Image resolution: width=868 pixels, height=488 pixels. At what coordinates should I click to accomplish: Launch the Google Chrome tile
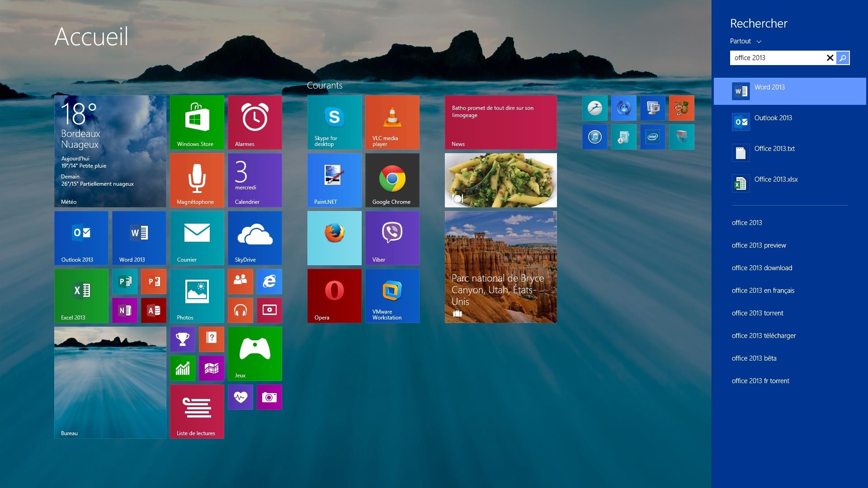tap(392, 180)
